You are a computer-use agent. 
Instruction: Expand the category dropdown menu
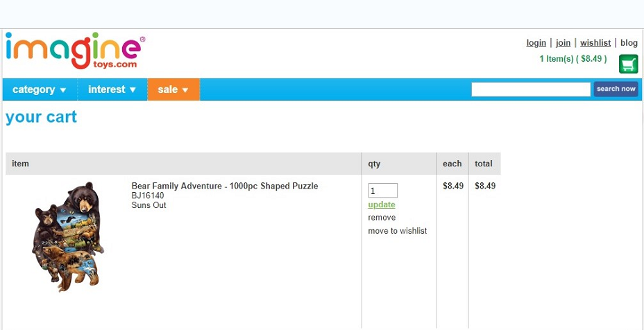40,89
